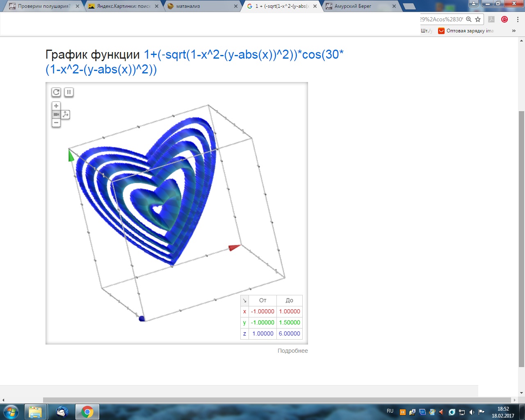
Task: Select the camera mode button
Action: (x=56, y=114)
